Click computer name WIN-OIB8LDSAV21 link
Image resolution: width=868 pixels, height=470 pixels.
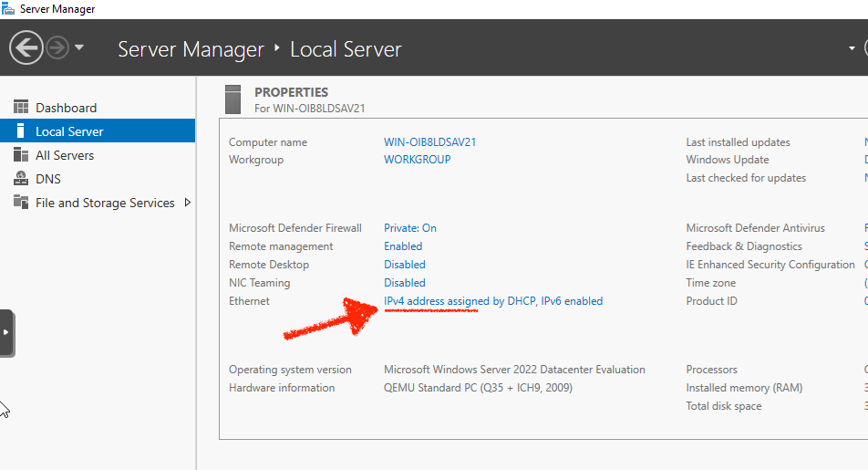click(430, 142)
